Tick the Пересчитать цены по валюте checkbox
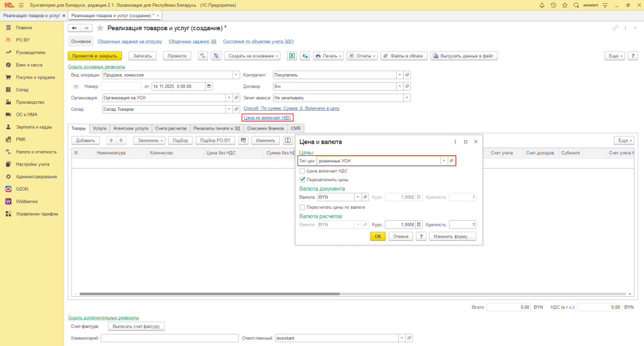644x346 pixels. pos(303,207)
